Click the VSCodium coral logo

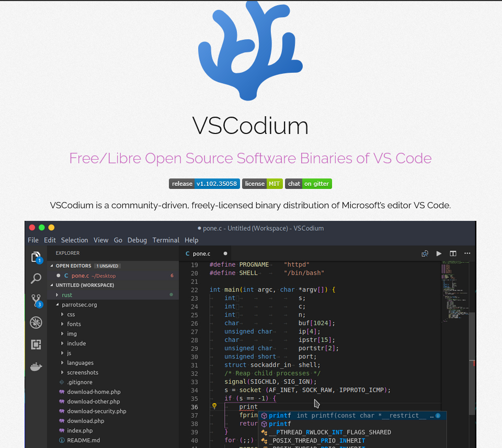point(250,51)
